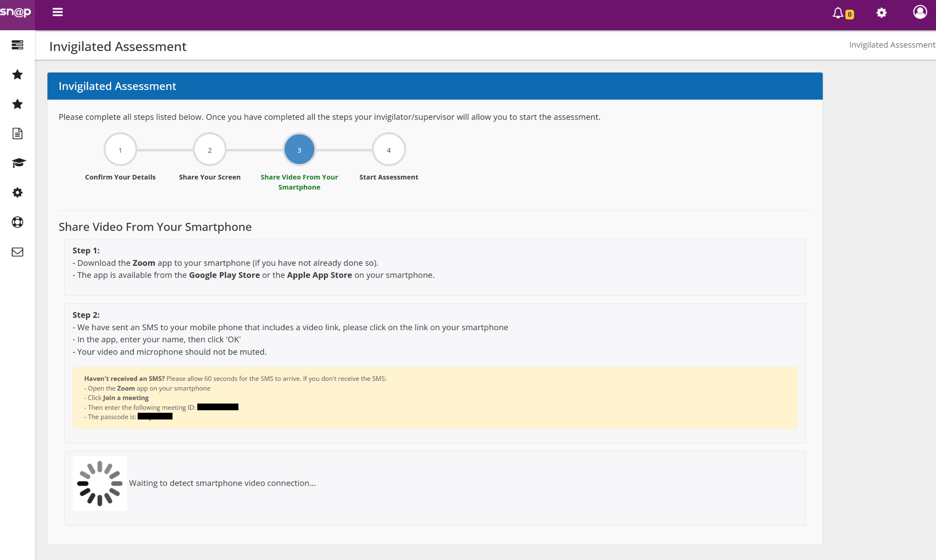This screenshot has height=560, width=936.
Task: Open the top-right settings gear
Action: pyautogui.click(x=881, y=13)
